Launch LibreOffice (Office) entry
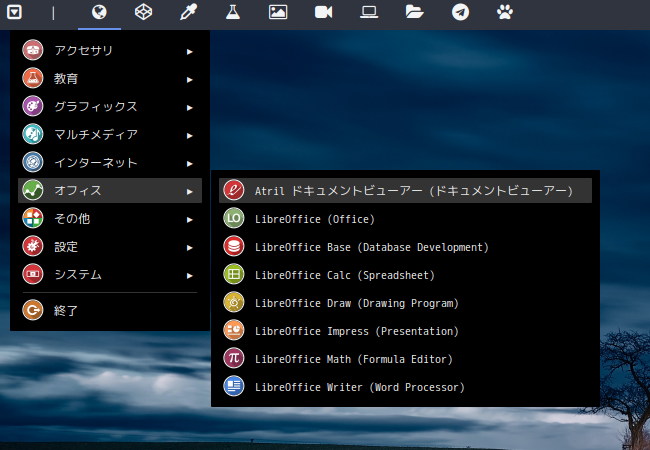 coord(405,218)
